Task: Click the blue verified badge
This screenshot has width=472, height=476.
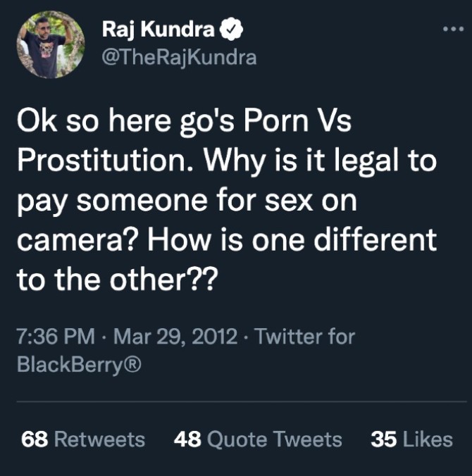Action: click(x=232, y=30)
